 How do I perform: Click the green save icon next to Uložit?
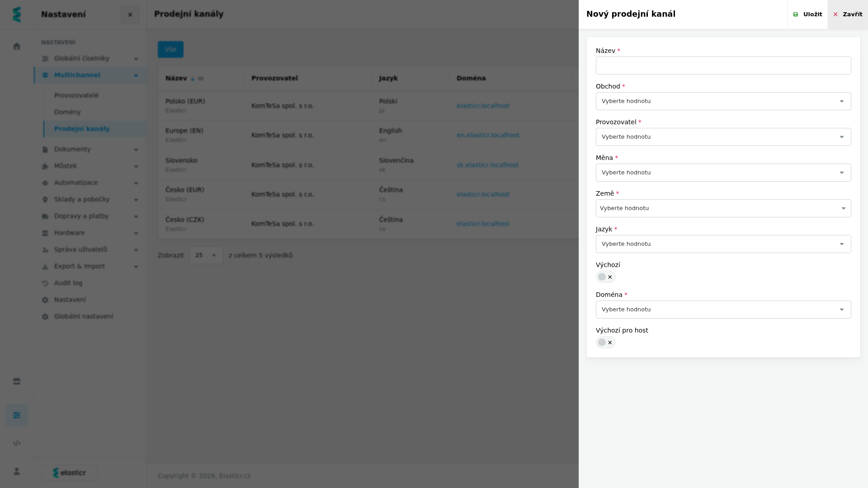[796, 14]
